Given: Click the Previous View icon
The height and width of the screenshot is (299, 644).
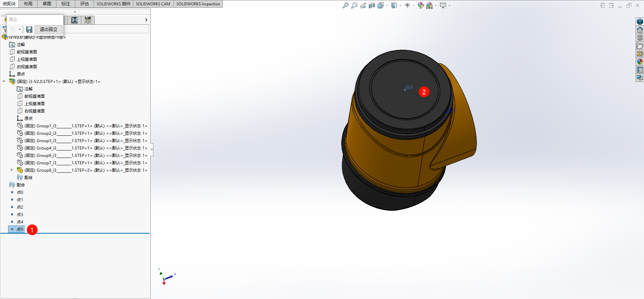Looking at the screenshot, I should (x=363, y=5).
